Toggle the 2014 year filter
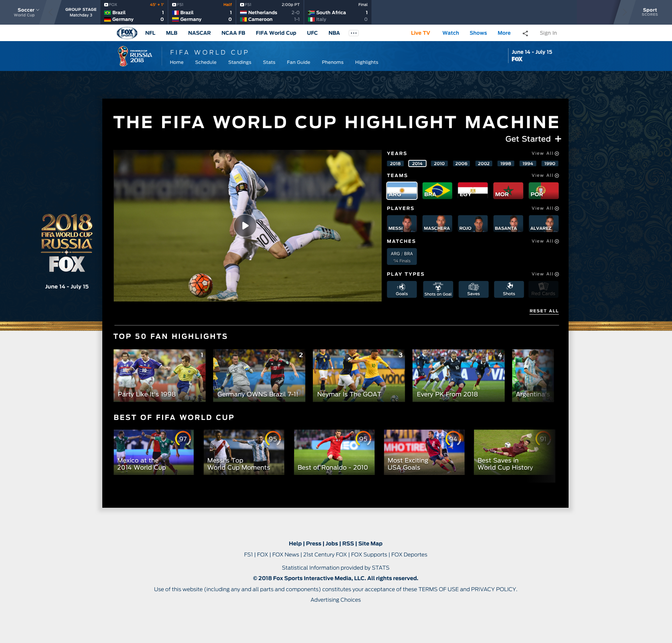This screenshot has width=672, height=643. click(x=417, y=163)
